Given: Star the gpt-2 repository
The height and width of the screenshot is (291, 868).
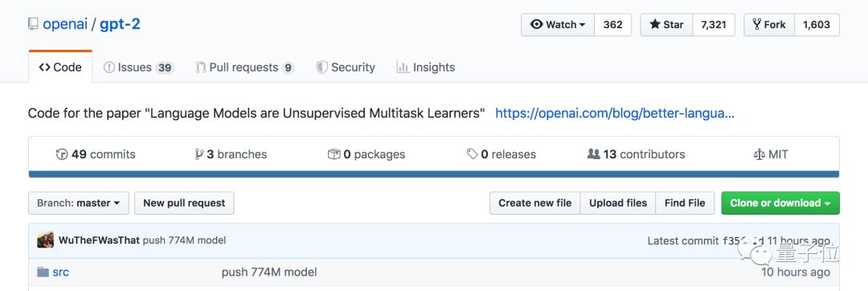Looking at the screenshot, I should coord(666,25).
